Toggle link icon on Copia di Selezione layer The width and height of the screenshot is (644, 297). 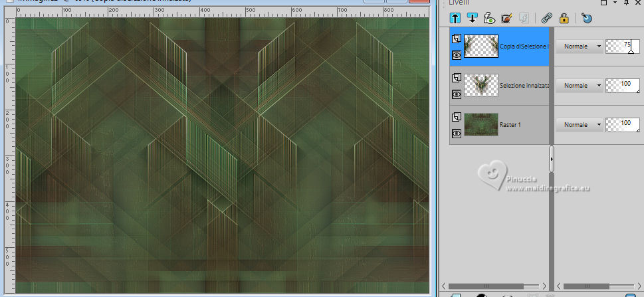tap(457, 39)
